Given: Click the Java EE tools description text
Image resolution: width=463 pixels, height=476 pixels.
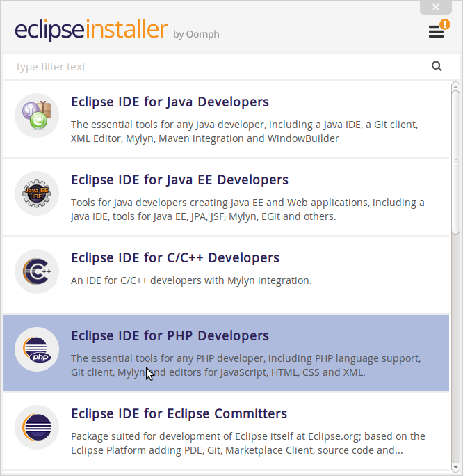Looking at the screenshot, I should tap(247, 209).
